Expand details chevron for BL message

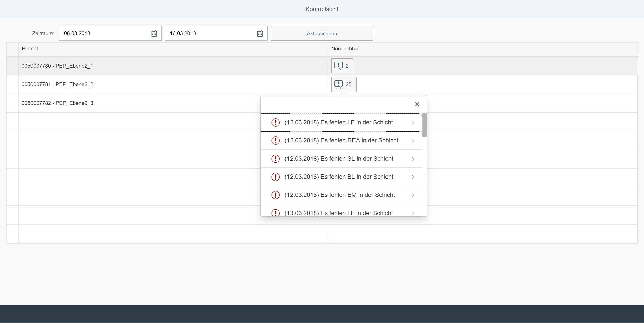[x=413, y=177]
